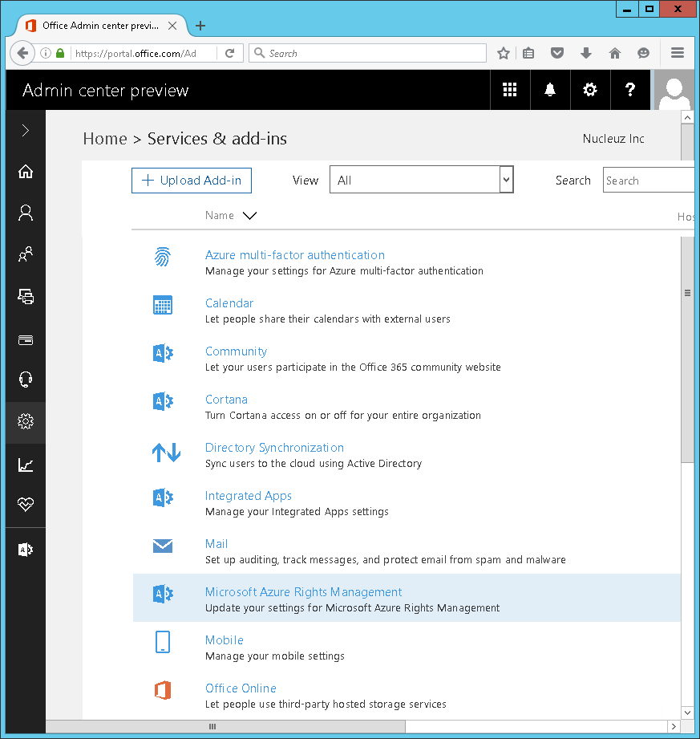Open the bookmarks list icon
Image resolution: width=700 pixels, height=739 pixels.
point(528,53)
